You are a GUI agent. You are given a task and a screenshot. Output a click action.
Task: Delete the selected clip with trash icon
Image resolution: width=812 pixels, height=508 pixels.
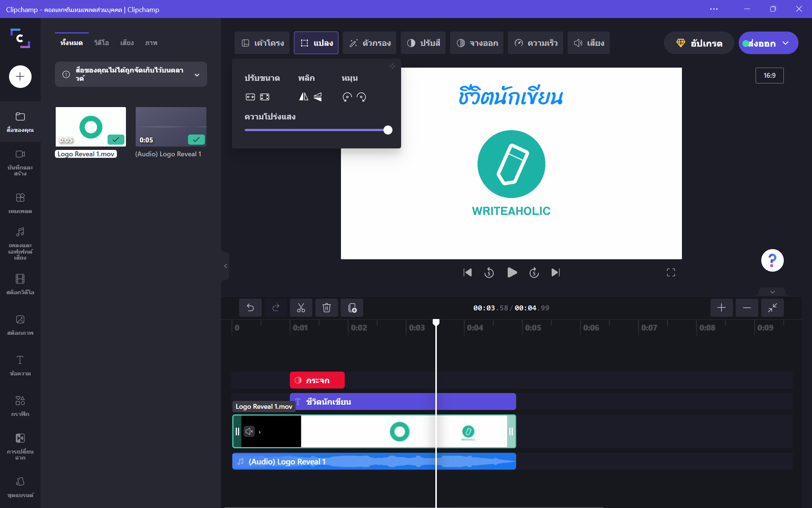(327, 308)
